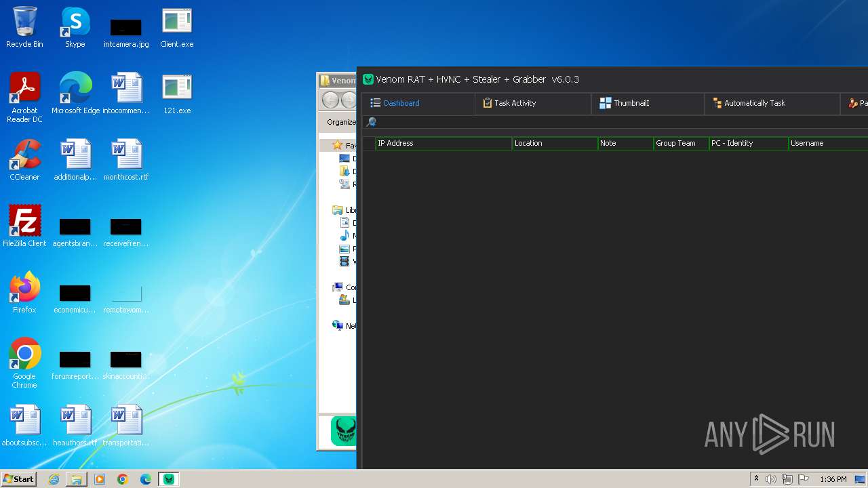868x488 pixels.
Task: Open the FileZilla Client desktop shortcut
Action: (24, 226)
